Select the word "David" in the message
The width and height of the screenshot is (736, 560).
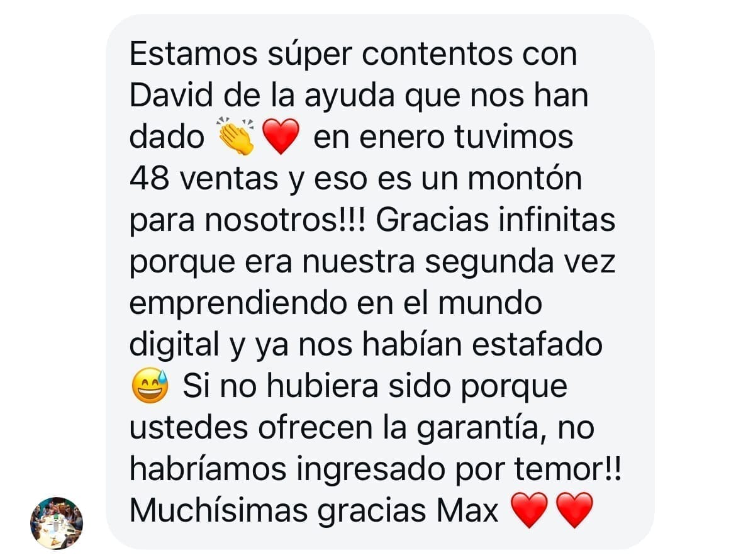(x=171, y=96)
